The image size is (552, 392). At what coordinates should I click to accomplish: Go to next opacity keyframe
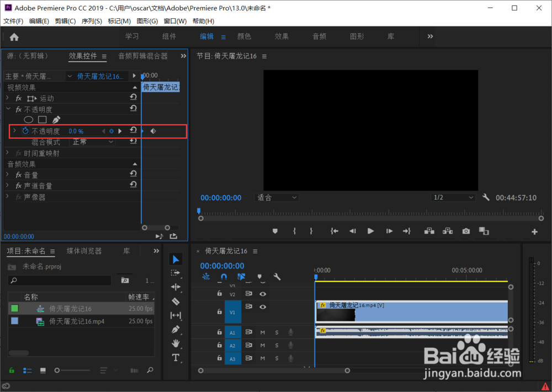click(x=120, y=131)
